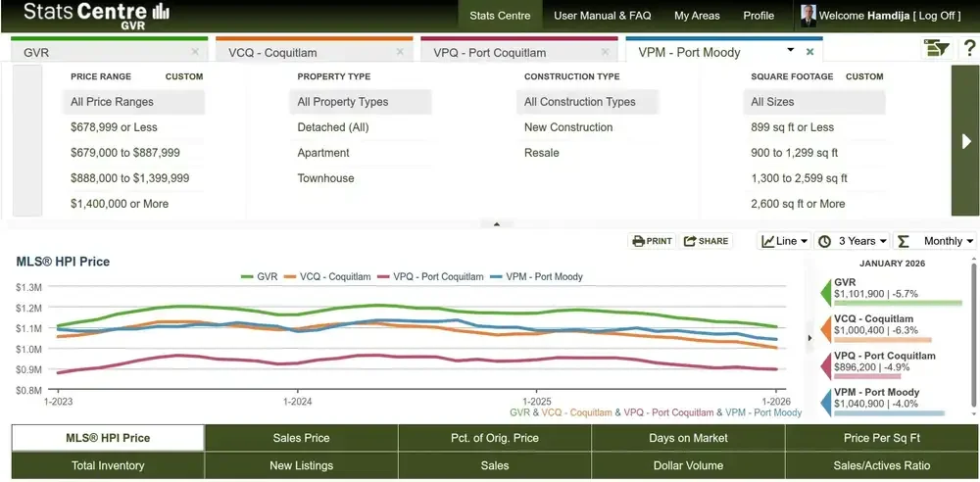
Task: Close the GVR tab
Action: pos(195,52)
